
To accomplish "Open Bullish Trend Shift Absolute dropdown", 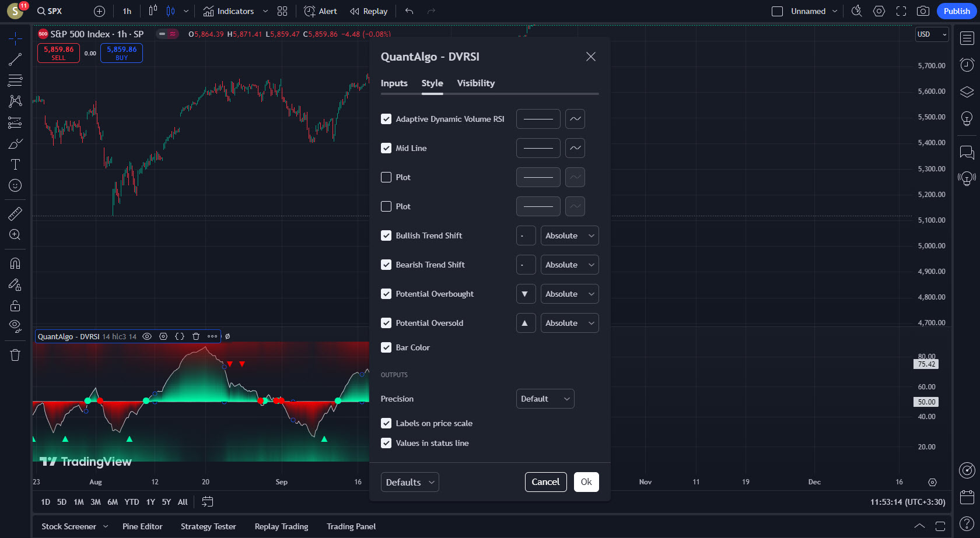I will pos(569,235).
